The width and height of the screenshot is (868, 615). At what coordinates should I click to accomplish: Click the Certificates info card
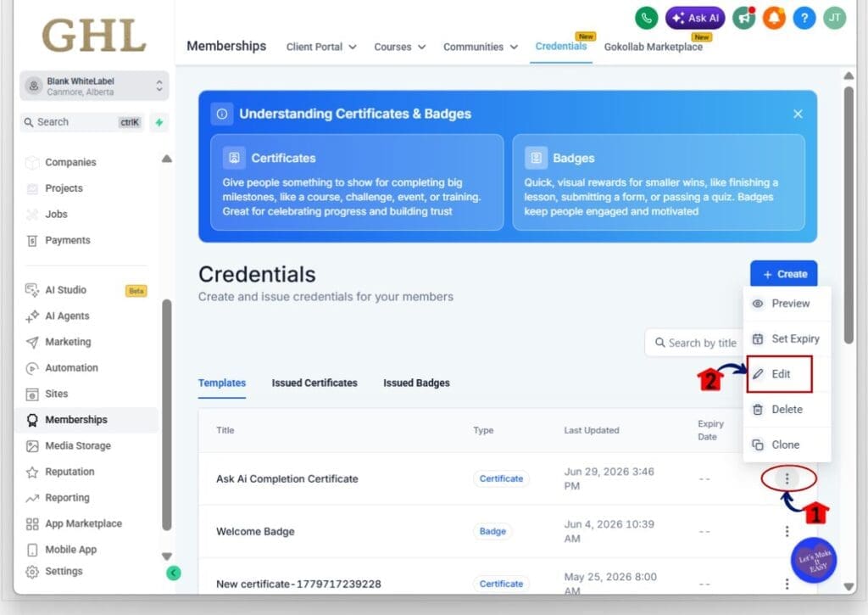pyautogui.click(x=357, y=182)
